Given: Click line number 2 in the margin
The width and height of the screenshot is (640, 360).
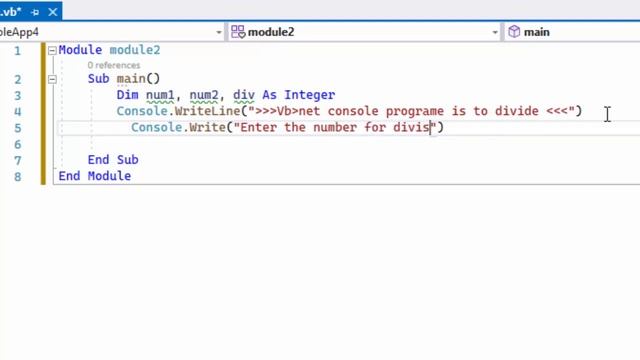Looking at the screenshot, I should (x=18, y=79).
